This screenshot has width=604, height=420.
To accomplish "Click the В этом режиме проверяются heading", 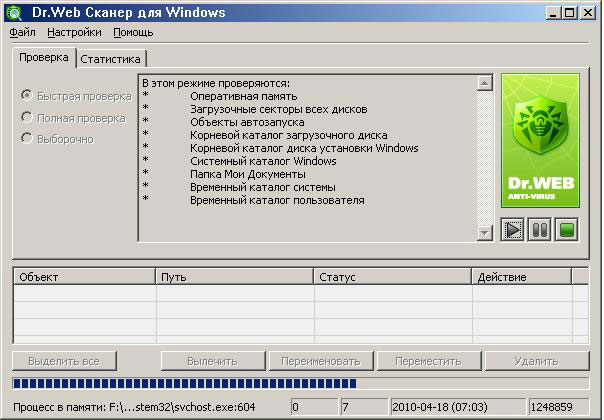I will 216,83.
